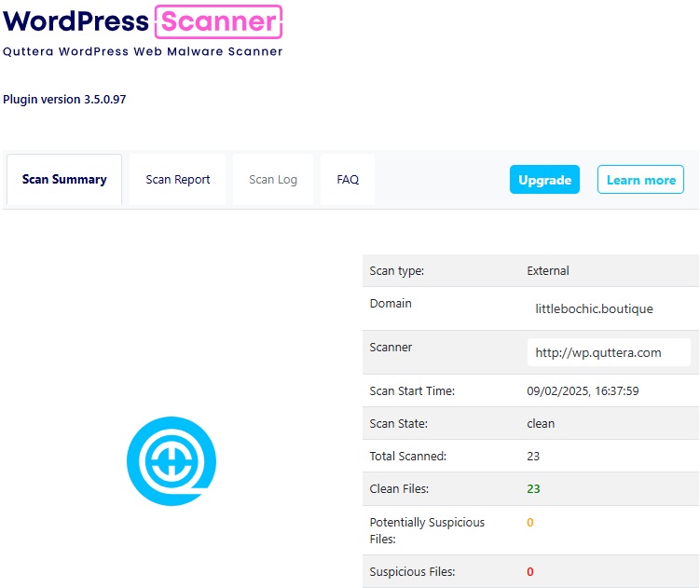
Task: Click the Total Scanned value 23
Action: [533, 456]
